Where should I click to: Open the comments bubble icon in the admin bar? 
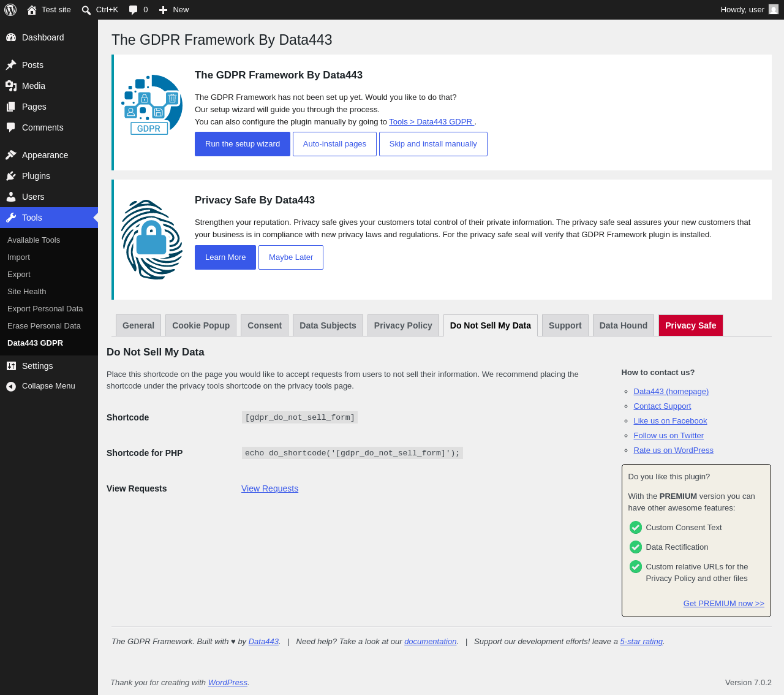[x=133, y=10]
